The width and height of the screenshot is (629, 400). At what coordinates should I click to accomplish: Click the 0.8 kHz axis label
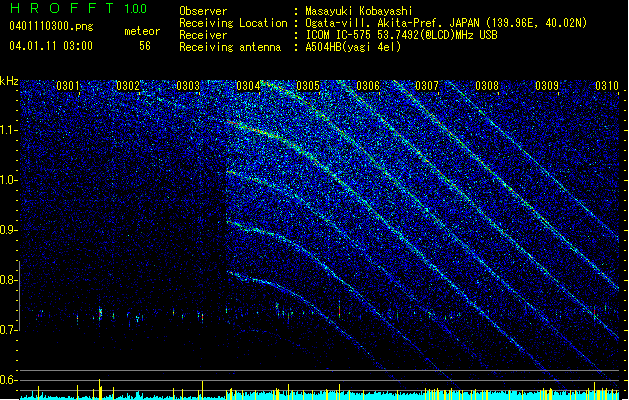(9, 280)
